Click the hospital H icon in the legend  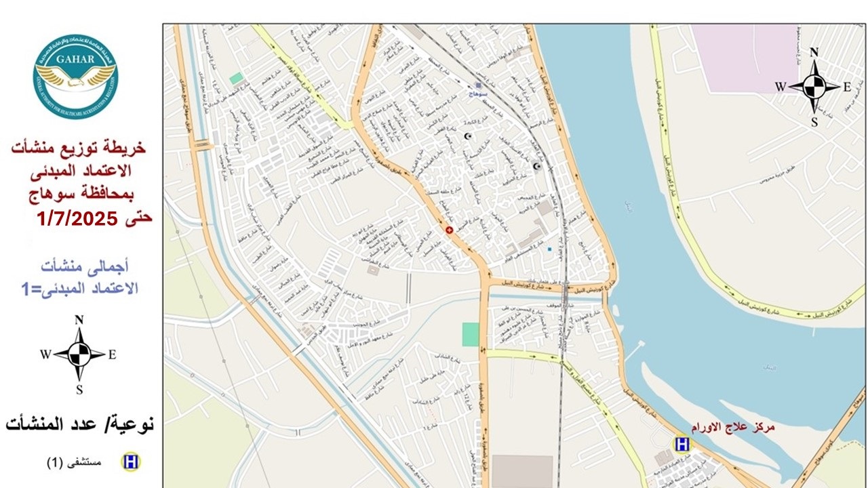(x=130, y=462)
